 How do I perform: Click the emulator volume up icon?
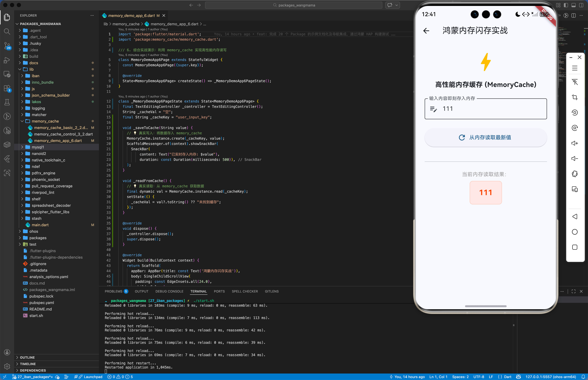574,143
